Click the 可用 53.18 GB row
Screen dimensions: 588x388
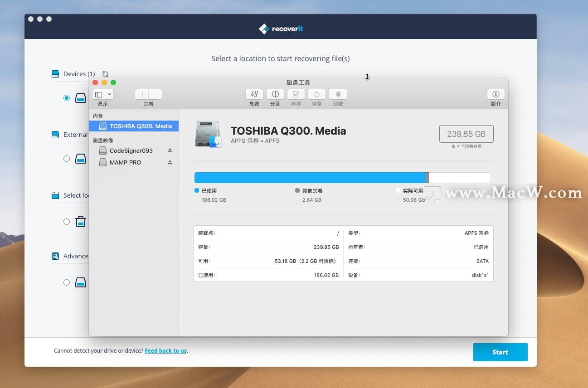tap(268, 261)
